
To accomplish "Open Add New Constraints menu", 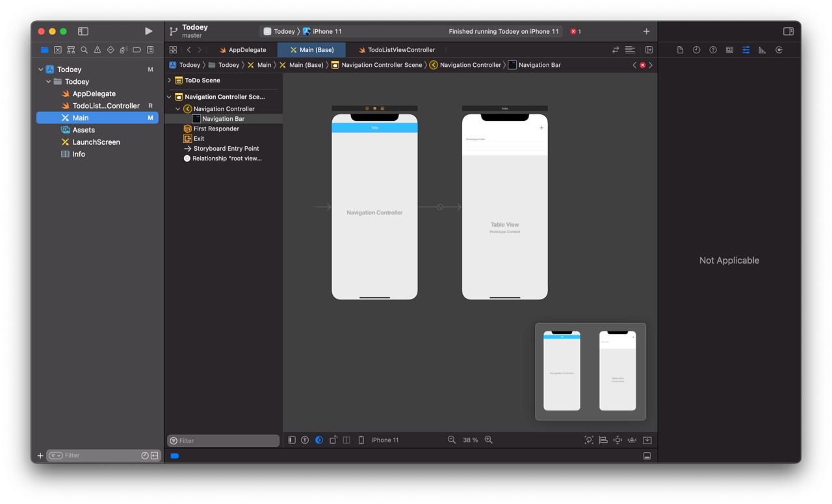I will pyautogui.click(x=617, y=440).
